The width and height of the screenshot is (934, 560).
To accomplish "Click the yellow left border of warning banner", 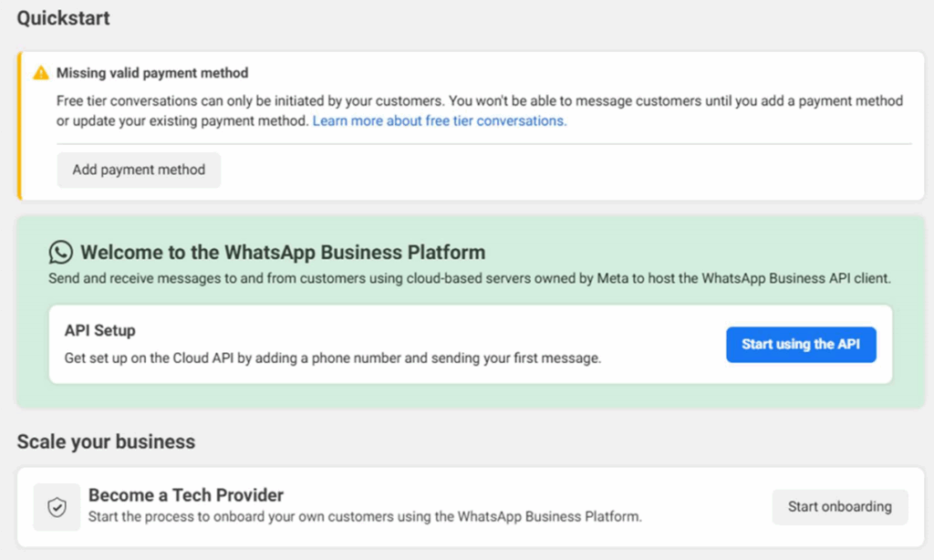I will click(x=18, y=126).
